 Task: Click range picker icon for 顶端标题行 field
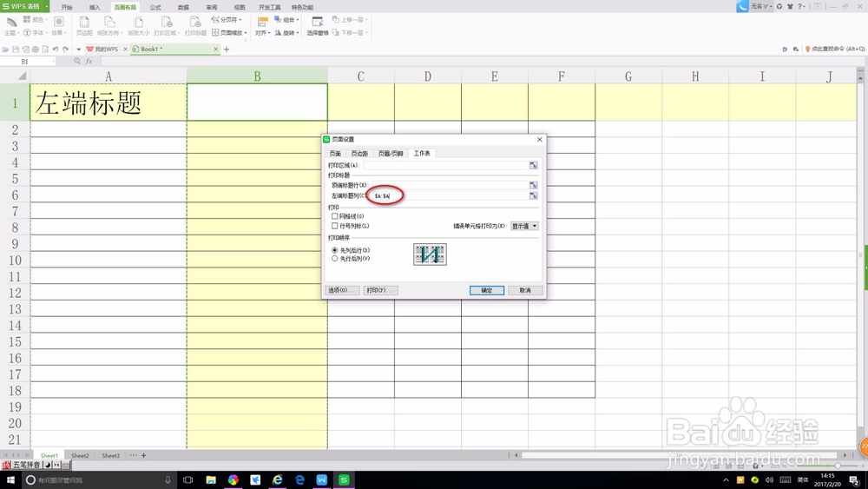coord(533,185)
